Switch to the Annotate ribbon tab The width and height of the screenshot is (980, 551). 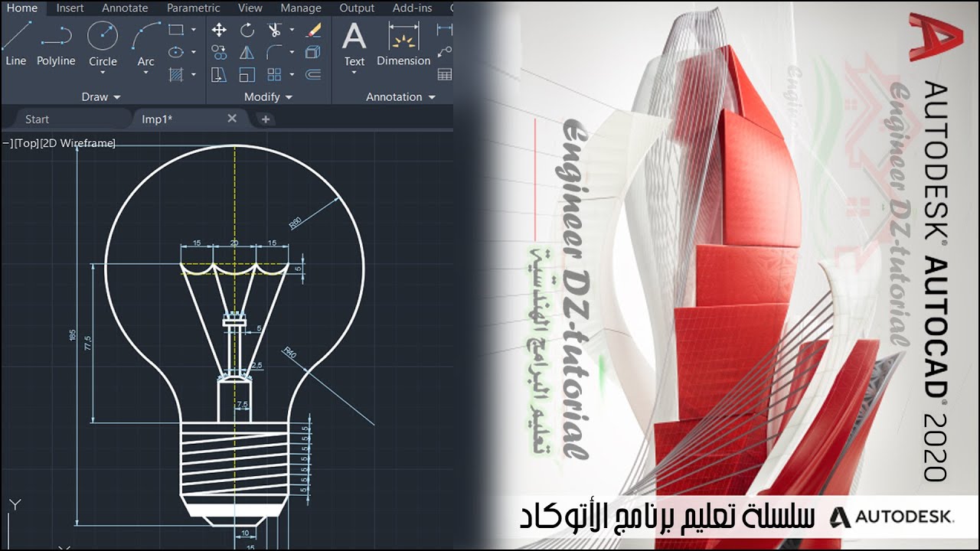(x=125, y=8)
